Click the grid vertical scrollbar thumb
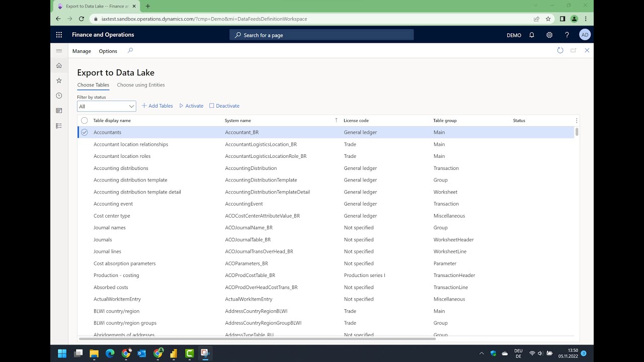This screenshot has height=362, width=644. (577, 132)
